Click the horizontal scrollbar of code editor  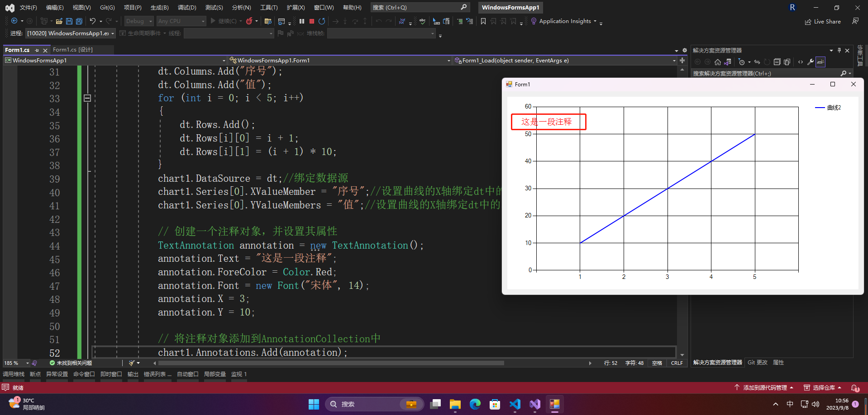click(x=331, y=363)
